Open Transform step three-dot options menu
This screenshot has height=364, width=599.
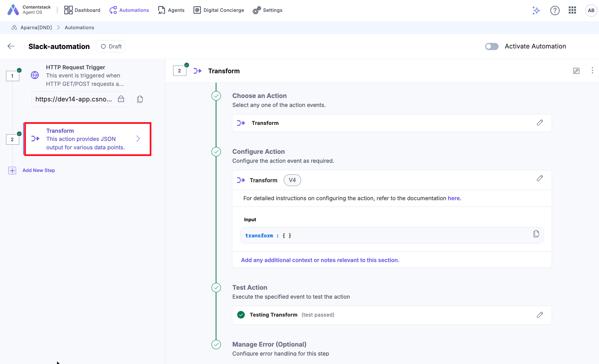(x=592, y=70)
